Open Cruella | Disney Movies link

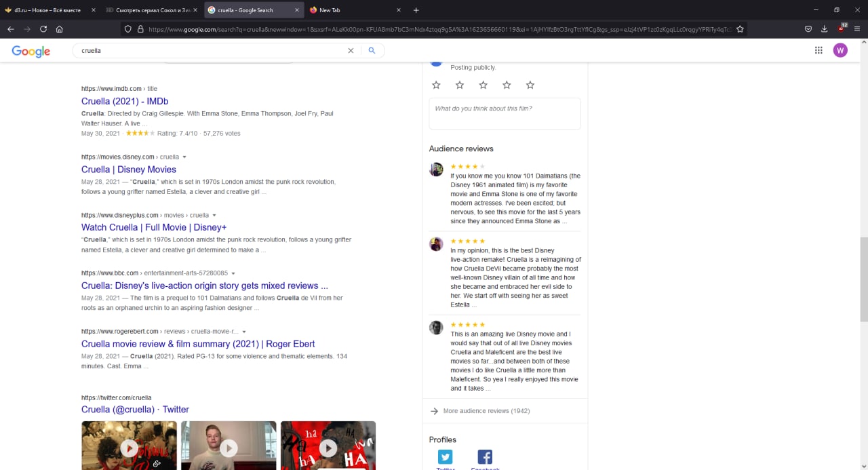pyautogui.click(x=129, y=170)
